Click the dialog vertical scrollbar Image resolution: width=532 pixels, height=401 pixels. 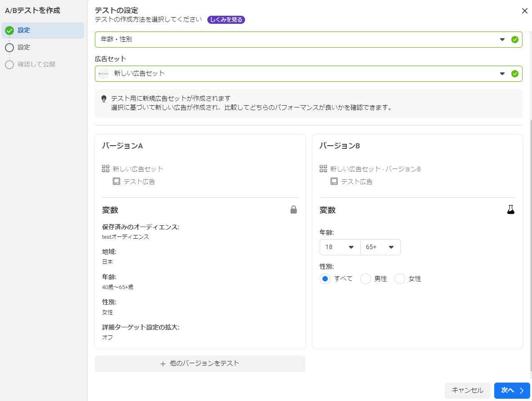(x=530, y=245)
